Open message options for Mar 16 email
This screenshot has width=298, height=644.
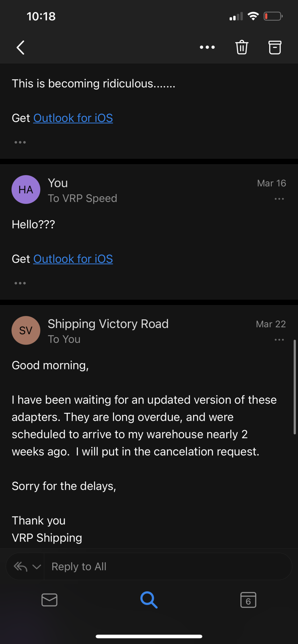click(x=279, y=199)
